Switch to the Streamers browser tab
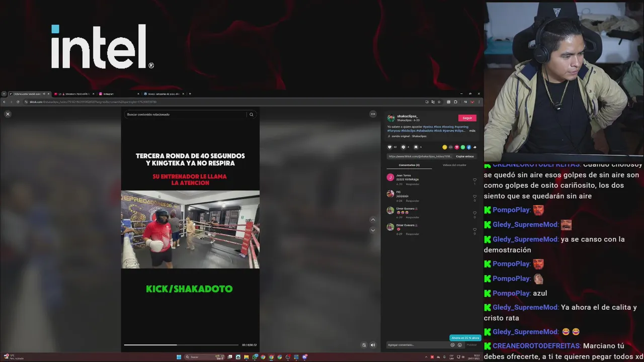This screenshot has width=644, height=362. (74, 94)
